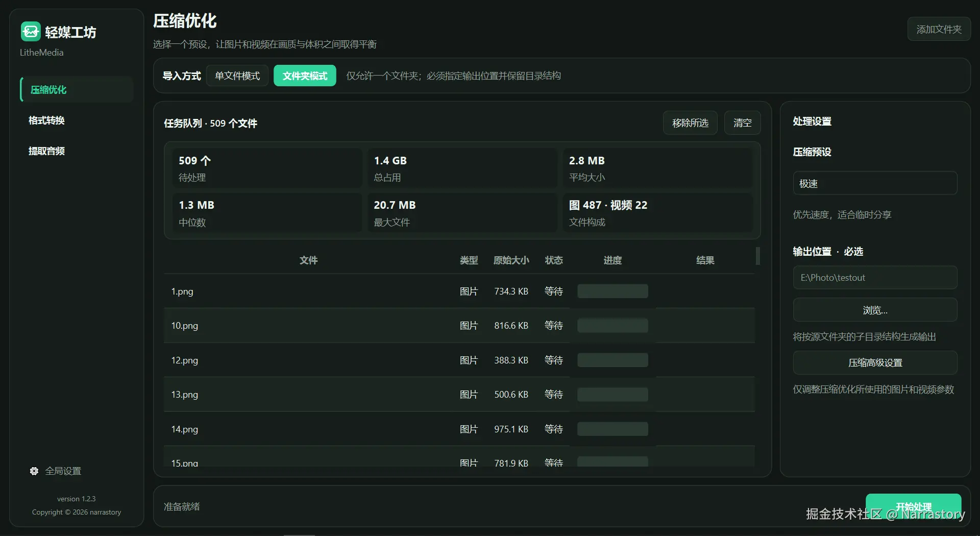Image resolution: width=980 pixels, height=536 pixels.
Task: Click the 添加文件夹 button
Action: tap(939, 29)
